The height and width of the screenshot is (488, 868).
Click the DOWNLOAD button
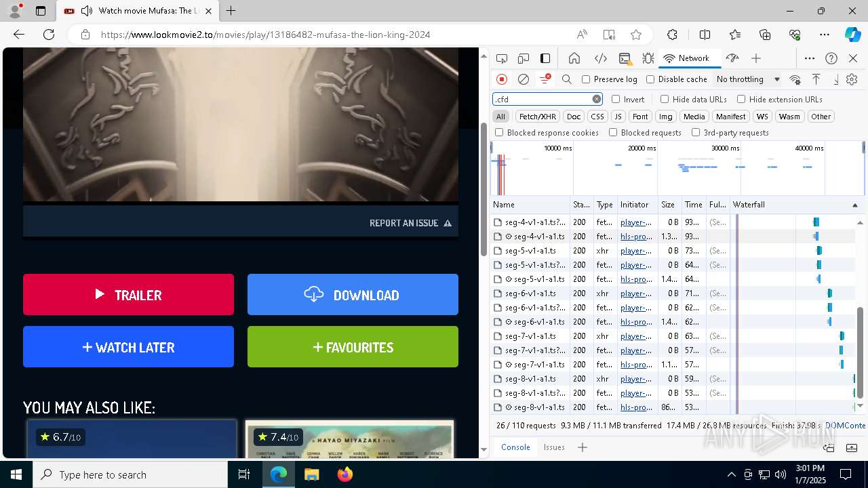coord(353,295)
